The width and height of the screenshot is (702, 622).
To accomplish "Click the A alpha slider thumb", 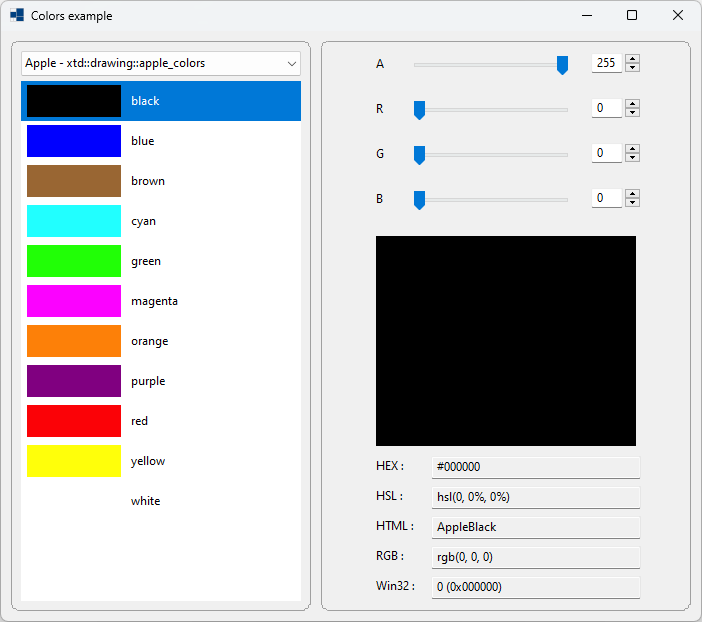I will tap(562, 65).
